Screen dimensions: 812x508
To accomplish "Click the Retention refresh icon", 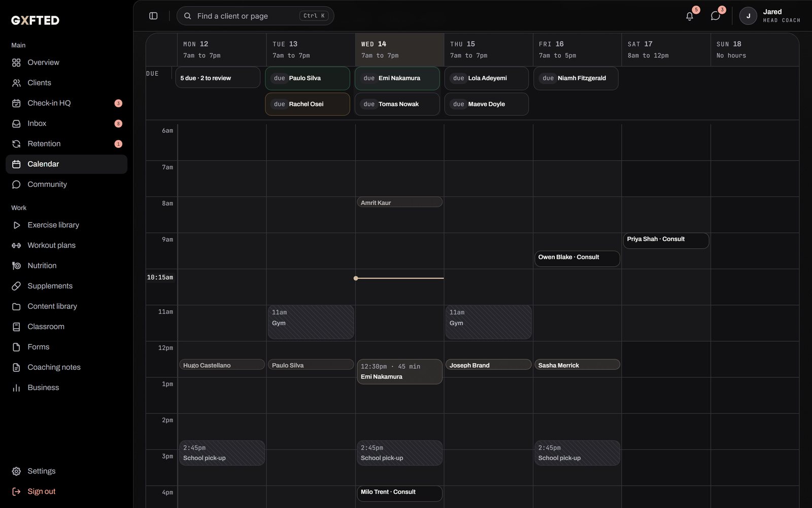I will coord(16,144).
